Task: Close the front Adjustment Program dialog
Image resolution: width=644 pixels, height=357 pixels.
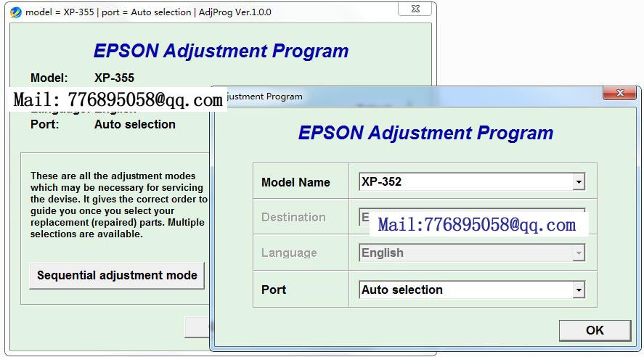Action: (620, 93)
